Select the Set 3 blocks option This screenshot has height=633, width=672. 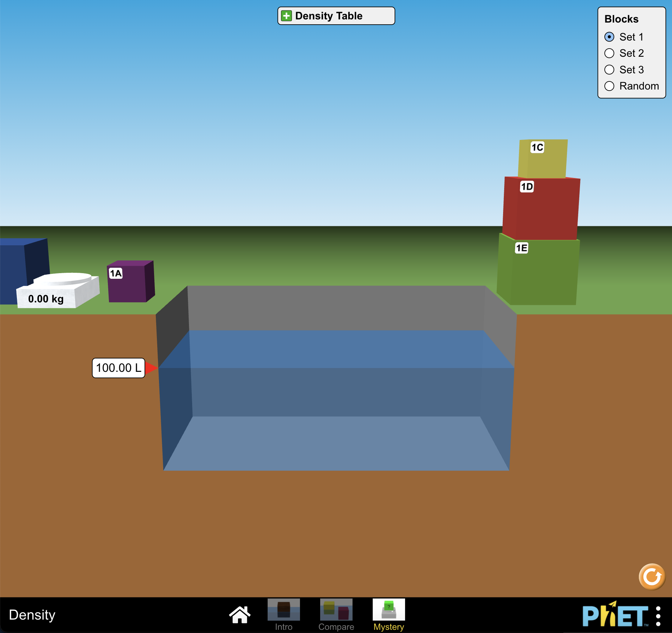coord(609,70)
